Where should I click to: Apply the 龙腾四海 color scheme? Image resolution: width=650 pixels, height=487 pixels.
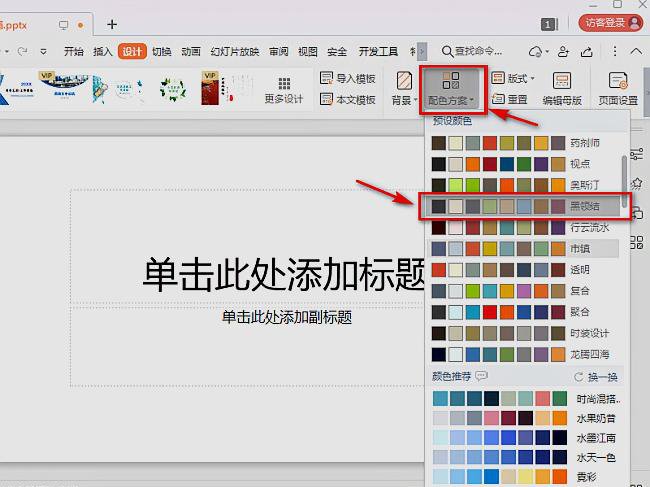(x=524, y=354)
